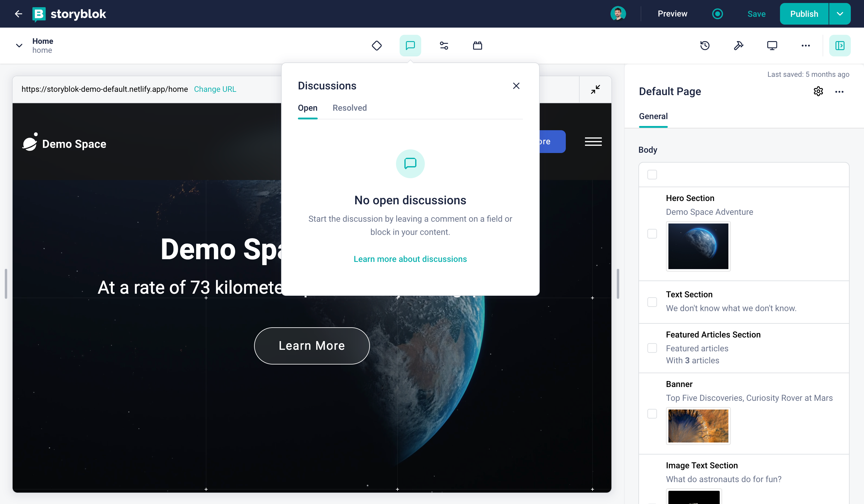The height and width of the screenshot is (504, 864).
Task: Expand the Publish dropdown arrow
Action: pos(839,14)
